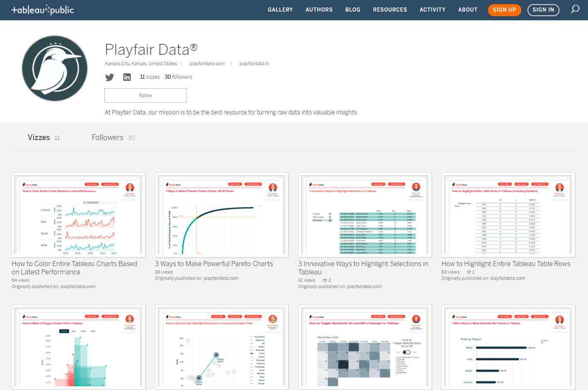Click favorites star on Highlight Table Rows viz
Viewport: 588px width, 390px height.
(x=469, y=272)
